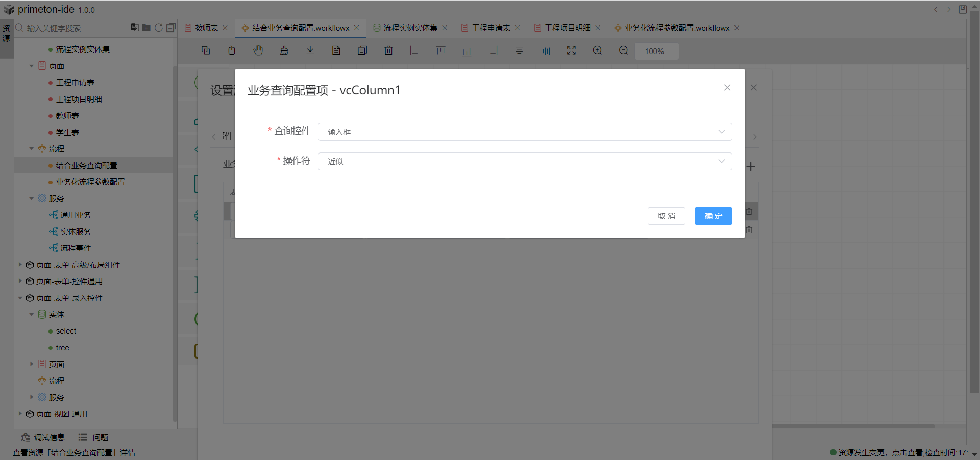The height and width of the screenshot is (460, 980).
Task: Click the new folder icon in resource panel
Action: 146,28
